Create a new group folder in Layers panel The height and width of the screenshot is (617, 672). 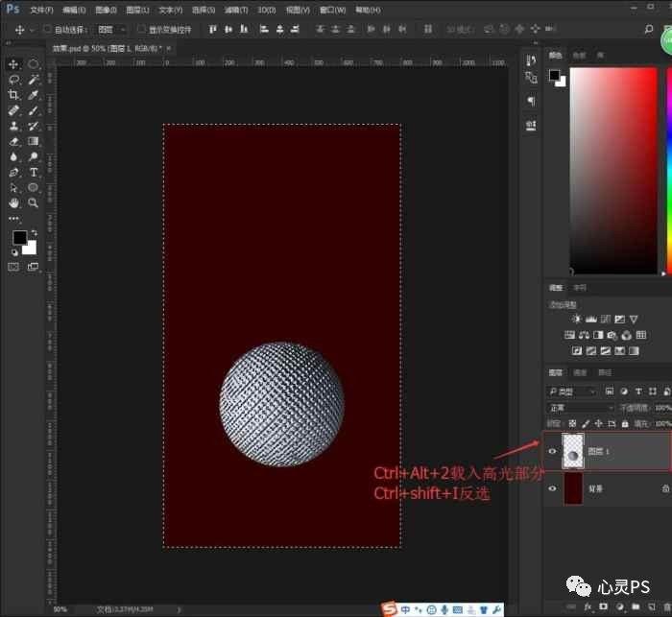[x=636, y=606]
